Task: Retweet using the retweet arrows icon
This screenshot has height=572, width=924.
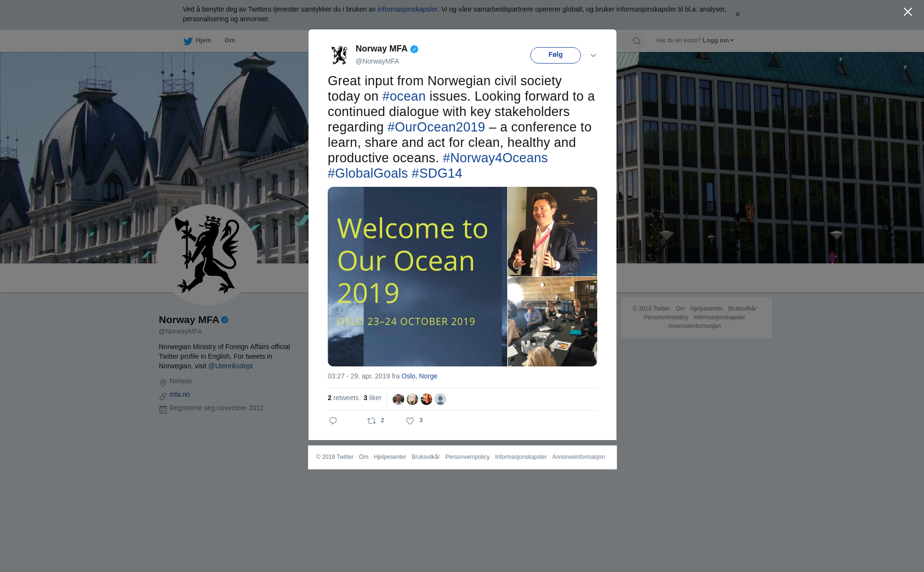Action: coord(372,421)
